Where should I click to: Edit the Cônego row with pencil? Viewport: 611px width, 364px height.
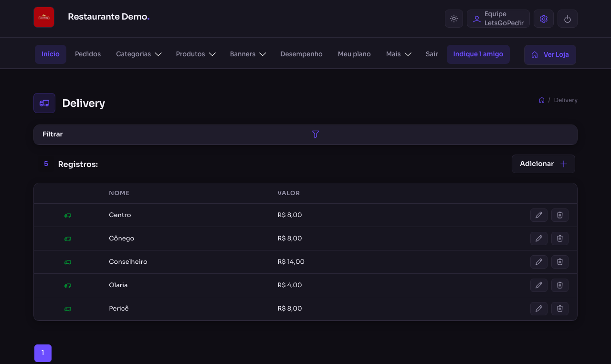pos(539,239)
